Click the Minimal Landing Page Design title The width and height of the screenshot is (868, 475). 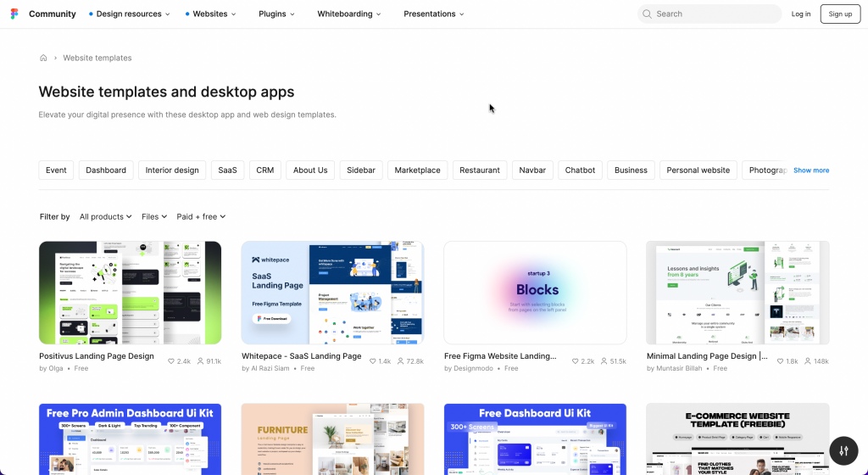(707, 356)
